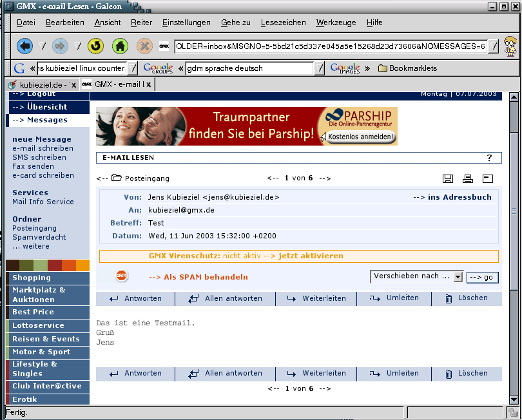Go to the Home page icon
Screen dimensions: 522x420
click(x=119, y=46)
